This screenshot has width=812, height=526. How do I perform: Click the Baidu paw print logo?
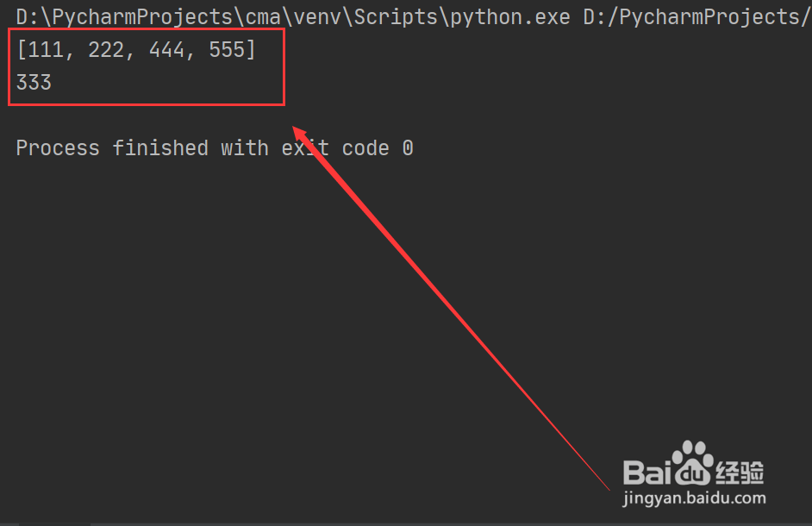[x=692, y=463]
